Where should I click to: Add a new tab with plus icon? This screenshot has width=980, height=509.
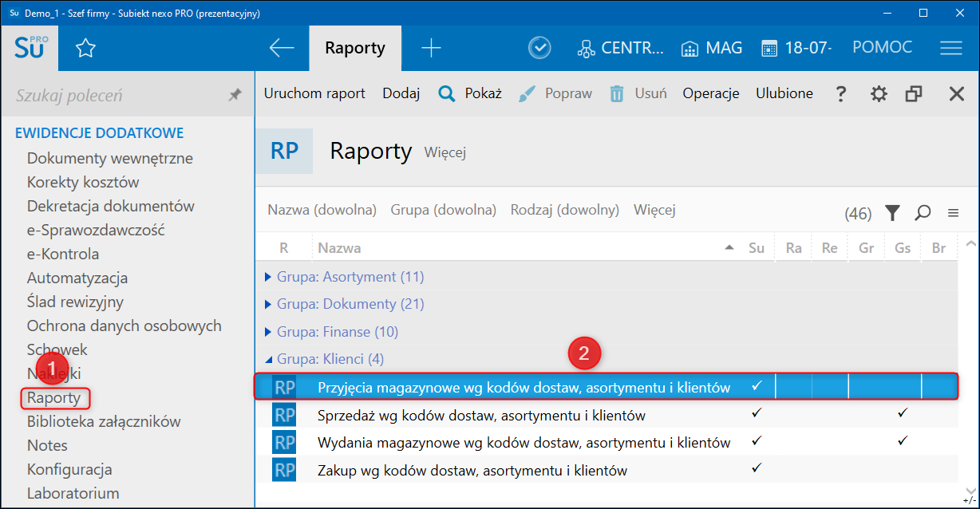431,49
